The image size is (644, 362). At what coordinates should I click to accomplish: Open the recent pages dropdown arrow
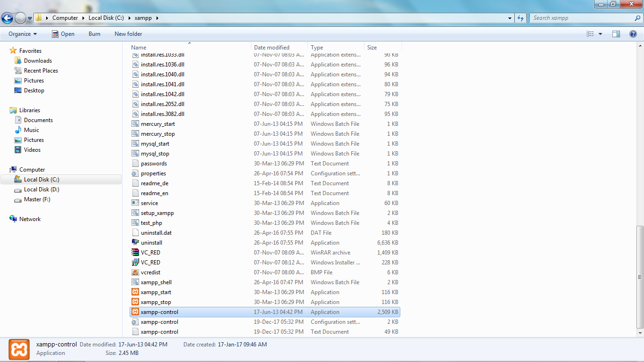tap(30, 18)
